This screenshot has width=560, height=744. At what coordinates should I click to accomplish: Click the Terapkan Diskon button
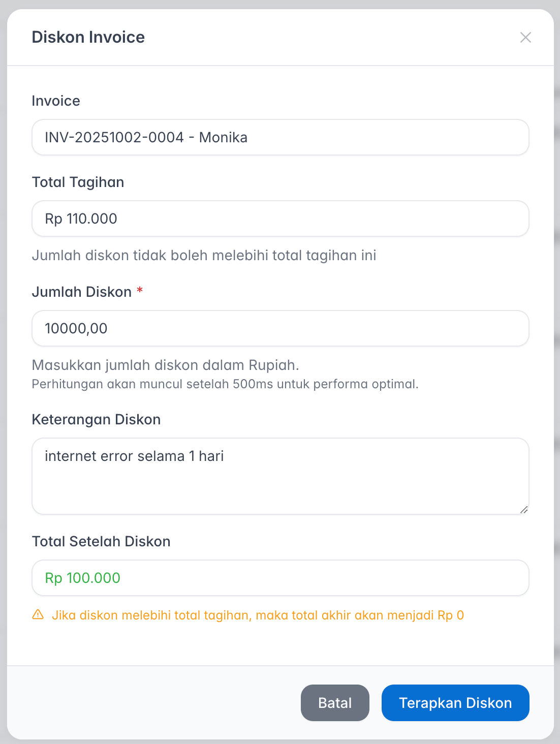tap(455, 703)
